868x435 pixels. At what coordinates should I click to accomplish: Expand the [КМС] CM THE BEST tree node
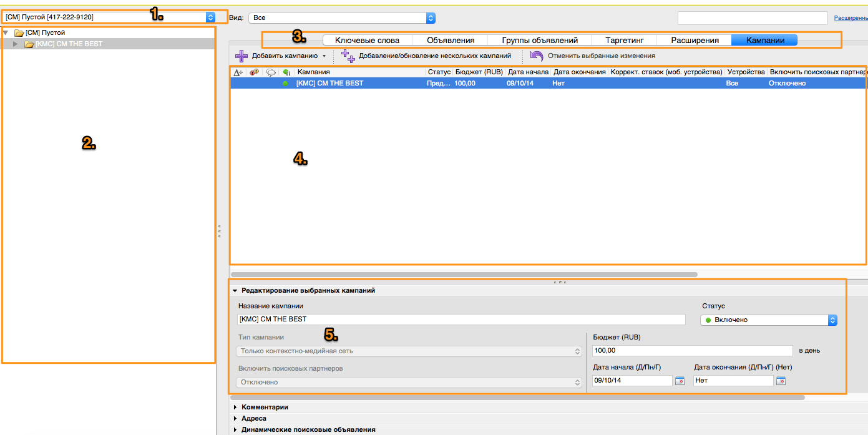tap(16, 44)
